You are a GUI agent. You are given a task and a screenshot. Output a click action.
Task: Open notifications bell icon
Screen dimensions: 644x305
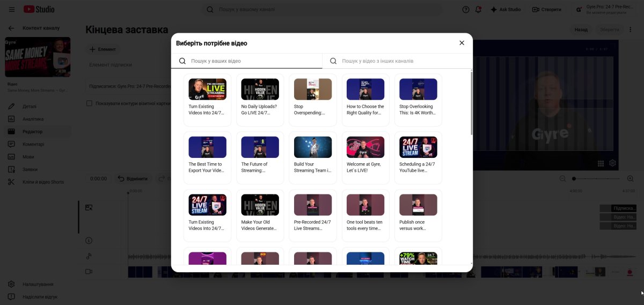478,10
